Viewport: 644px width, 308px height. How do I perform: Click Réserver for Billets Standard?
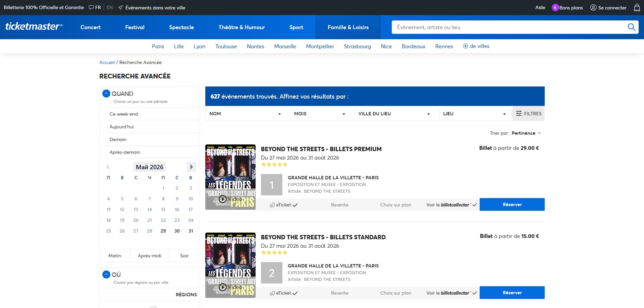(512, 293)
